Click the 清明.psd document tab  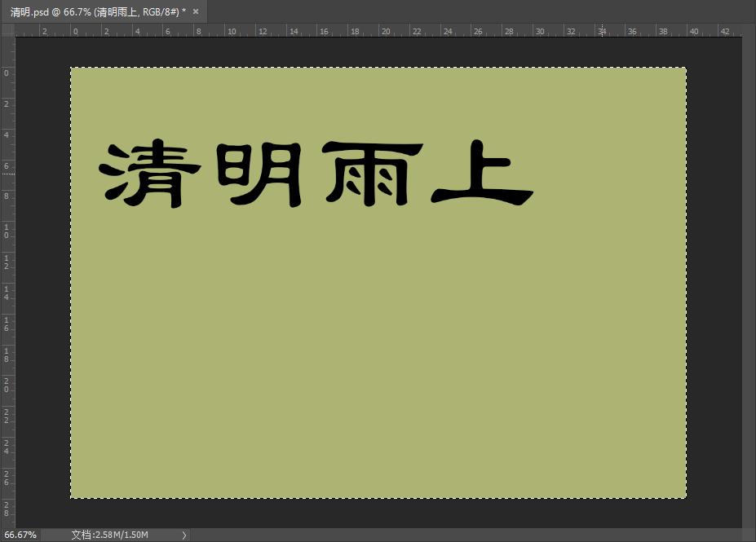(x=82, y=11)
